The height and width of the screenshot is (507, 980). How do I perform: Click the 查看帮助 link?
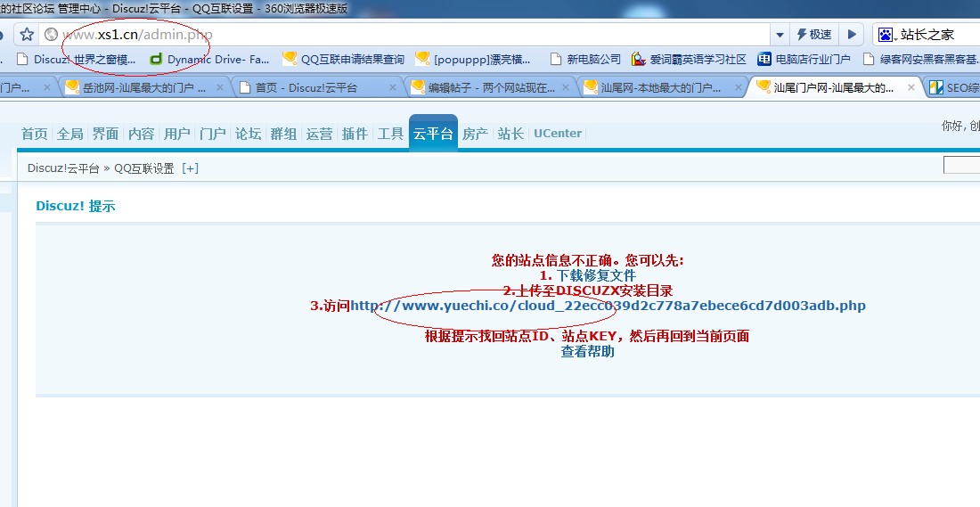pyautogui.click(x=587, y=351)
